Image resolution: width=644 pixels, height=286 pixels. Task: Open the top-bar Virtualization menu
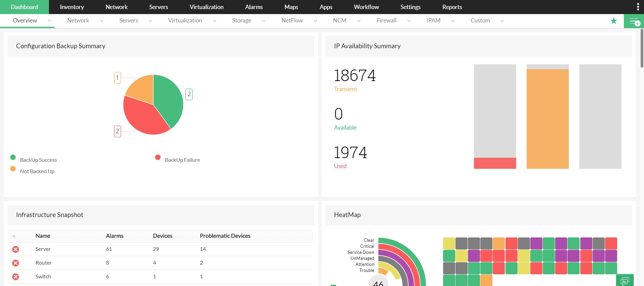pyautogui.click(x=207, y=7)
